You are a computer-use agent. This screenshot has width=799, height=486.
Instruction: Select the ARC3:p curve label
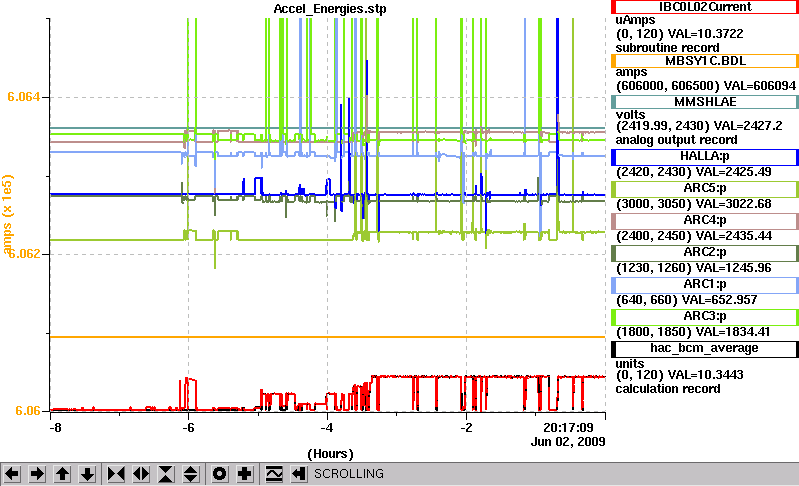click(x=705, y=317)
